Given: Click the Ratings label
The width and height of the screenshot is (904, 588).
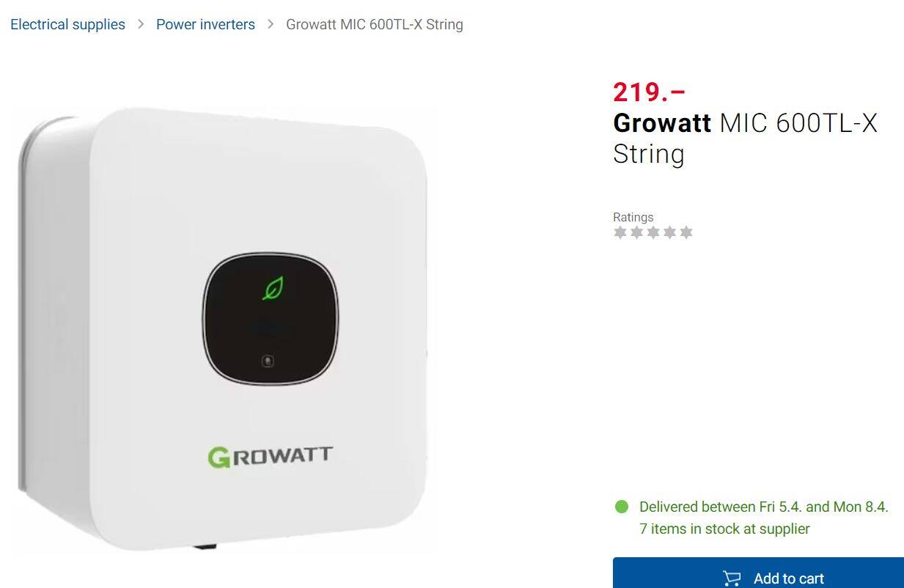Looking at the screenshot, I should [633, 217].
